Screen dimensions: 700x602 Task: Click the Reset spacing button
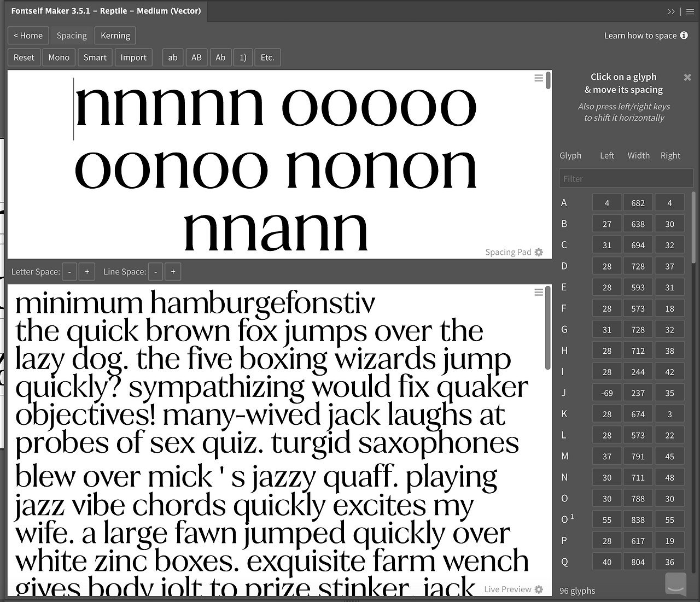(x=24, y=57)
